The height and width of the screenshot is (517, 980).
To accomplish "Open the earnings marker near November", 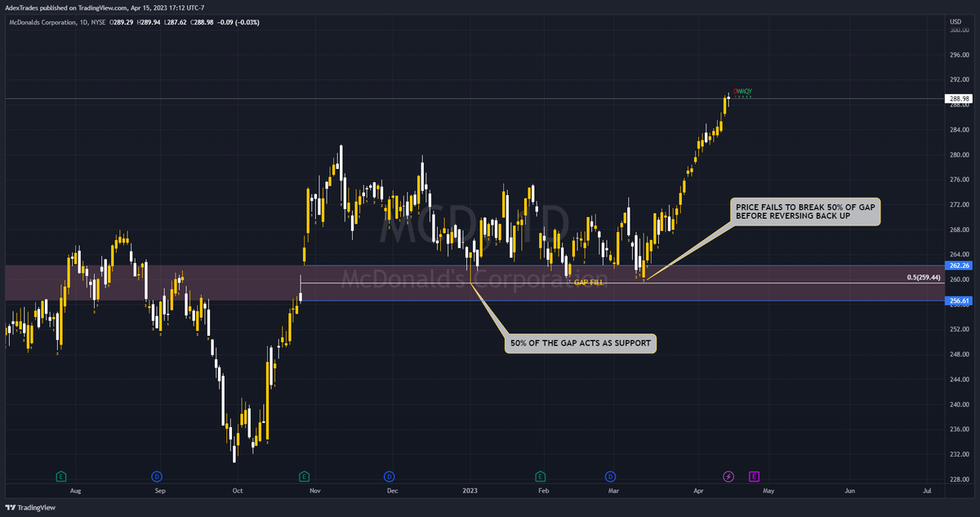I will (304, 476).
